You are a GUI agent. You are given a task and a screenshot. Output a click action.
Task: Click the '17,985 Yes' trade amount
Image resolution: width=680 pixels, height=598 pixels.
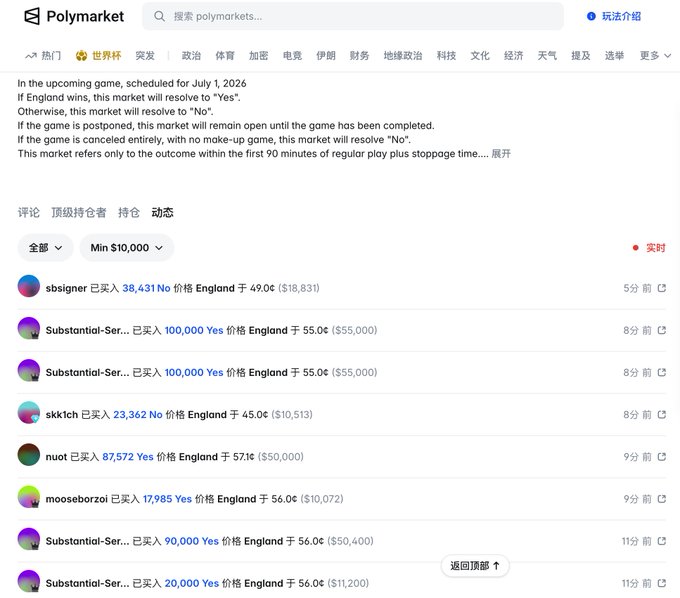click(167, 499)
